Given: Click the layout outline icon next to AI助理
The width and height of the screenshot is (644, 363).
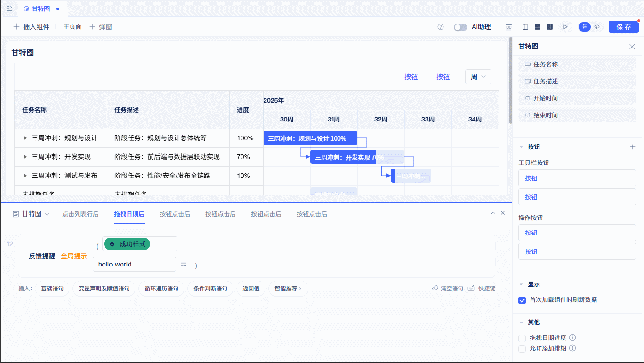Looking at the screenshot, I should 509,27.
